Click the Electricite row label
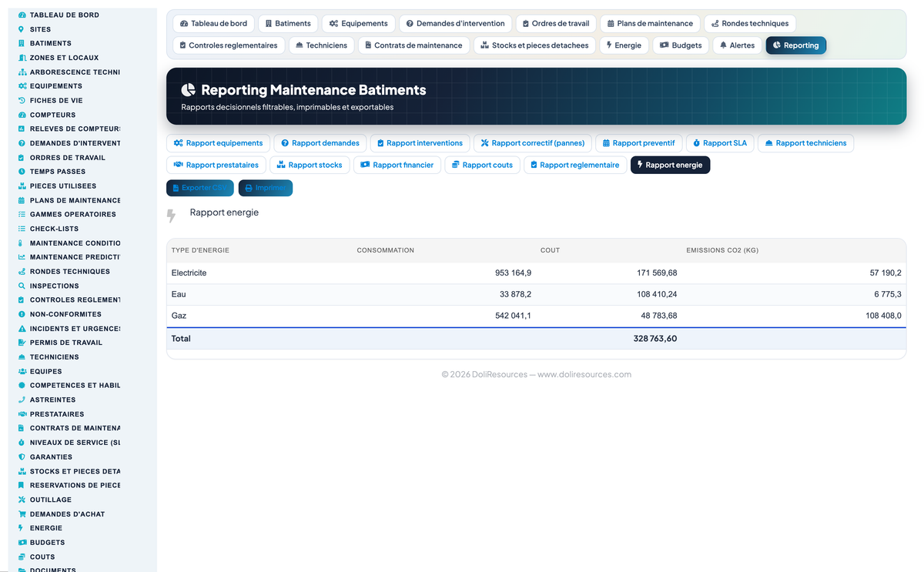Screen dimensions: 924x572 [189, 273]
